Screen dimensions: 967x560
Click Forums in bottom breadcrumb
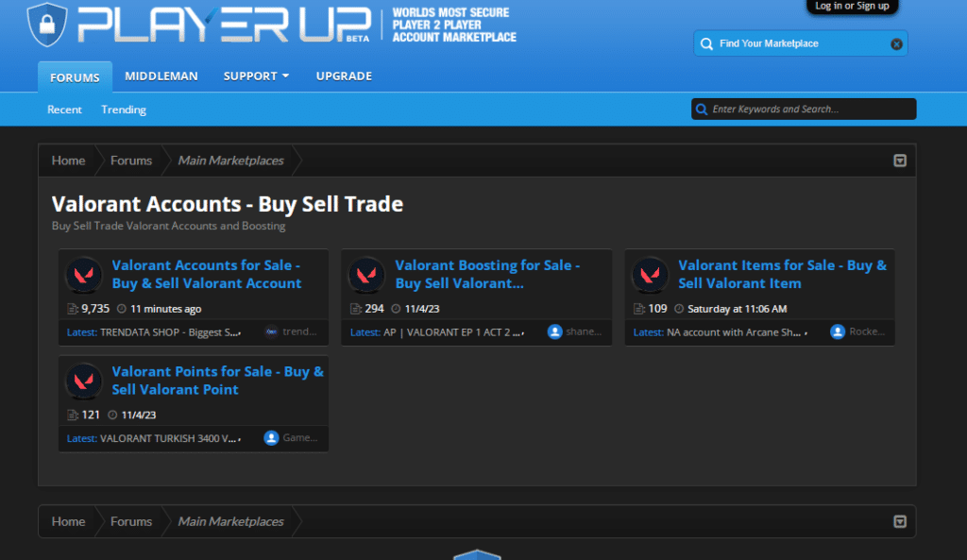(x=130, y=521)
